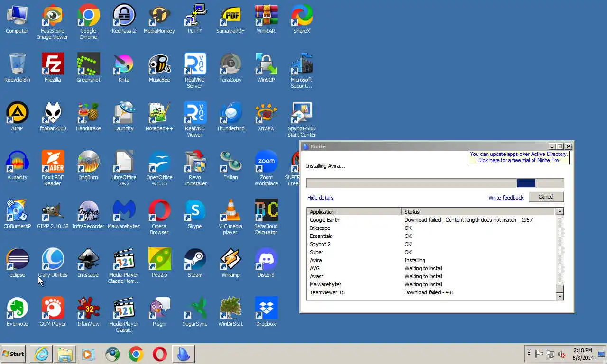Click the Krita desktop shortcut
Screen dimensions: 607x364
click(x=124, y=68)
